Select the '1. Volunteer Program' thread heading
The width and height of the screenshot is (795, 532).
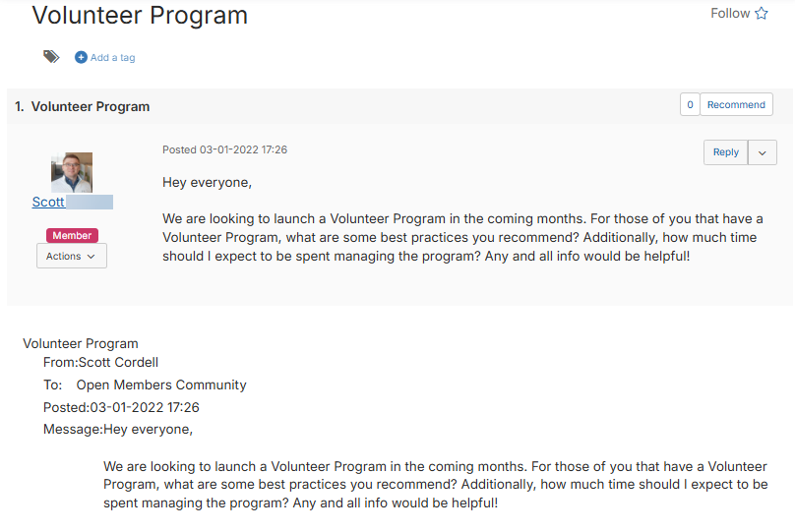click(x=82, y=106)
